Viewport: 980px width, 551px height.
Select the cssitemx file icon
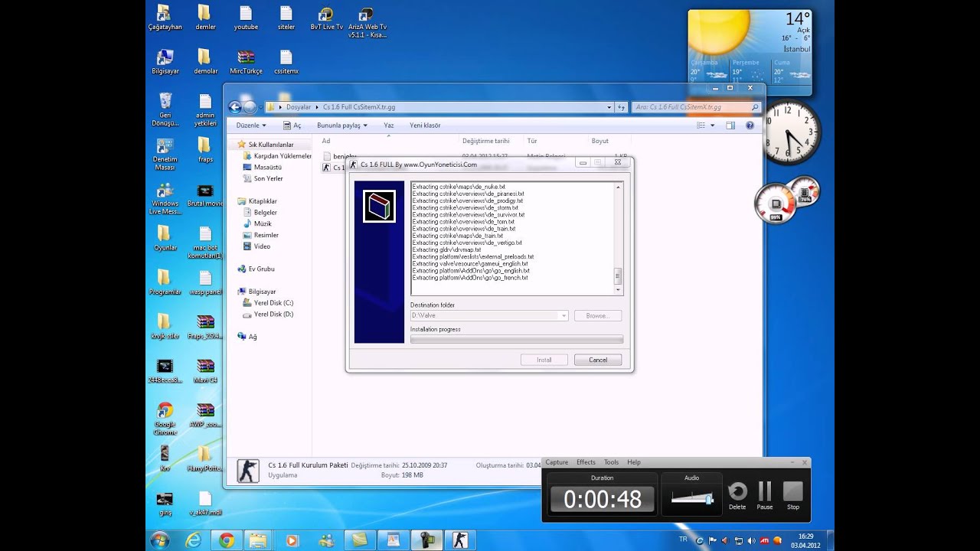286,62
